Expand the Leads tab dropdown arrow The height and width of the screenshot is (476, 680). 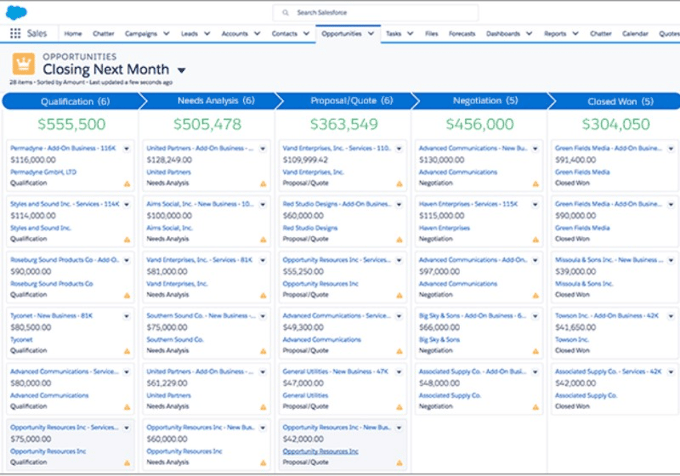[207, 33]
